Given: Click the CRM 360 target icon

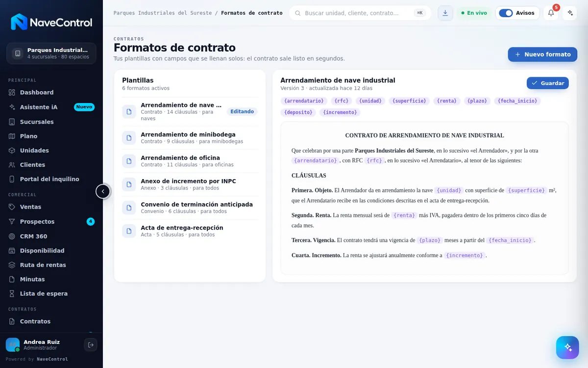Looking at the screenshot, I should point(12,236).
